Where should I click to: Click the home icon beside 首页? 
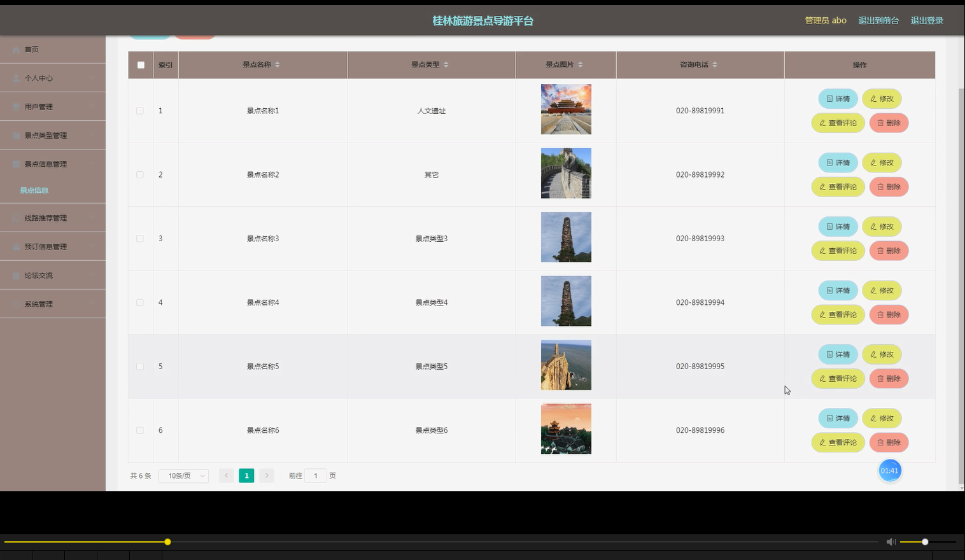(x=16, y=49)
